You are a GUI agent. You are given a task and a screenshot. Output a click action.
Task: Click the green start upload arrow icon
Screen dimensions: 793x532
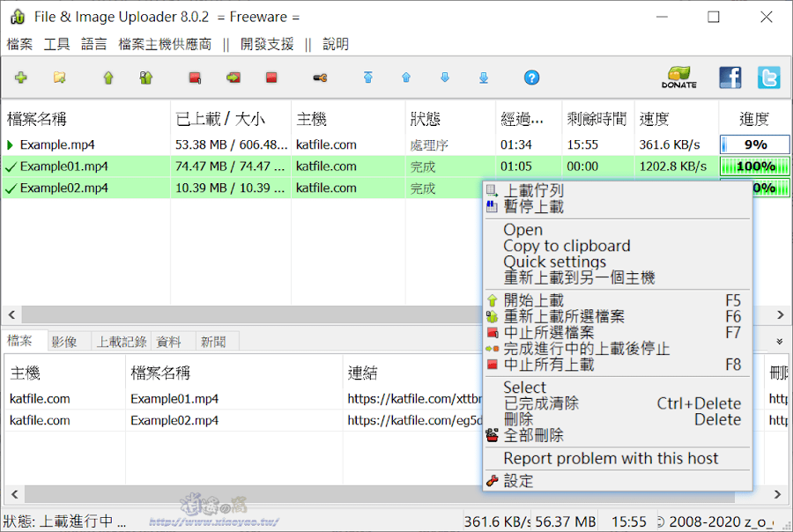tap(107, 78)
